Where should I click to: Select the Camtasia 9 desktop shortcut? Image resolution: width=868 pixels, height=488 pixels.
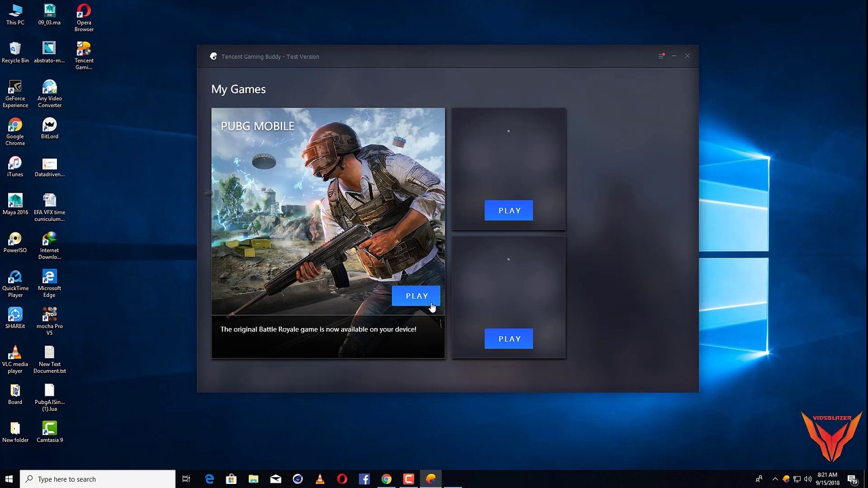pos(50,432)
